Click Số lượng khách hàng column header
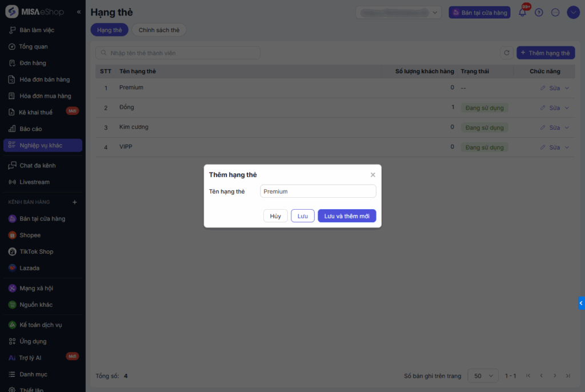Viewport: 585px width, 392px height. [424, 71]
